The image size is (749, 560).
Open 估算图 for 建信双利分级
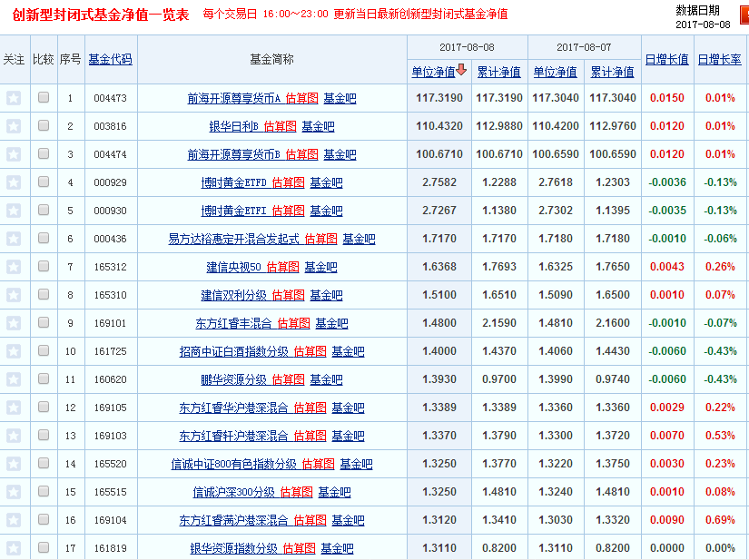[x=288, y=295]
